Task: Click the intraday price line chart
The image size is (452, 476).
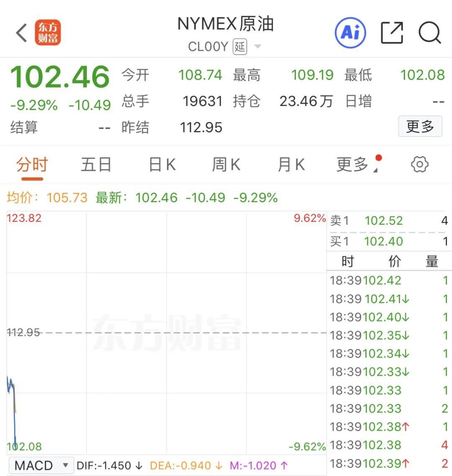Action: [166, 333]
